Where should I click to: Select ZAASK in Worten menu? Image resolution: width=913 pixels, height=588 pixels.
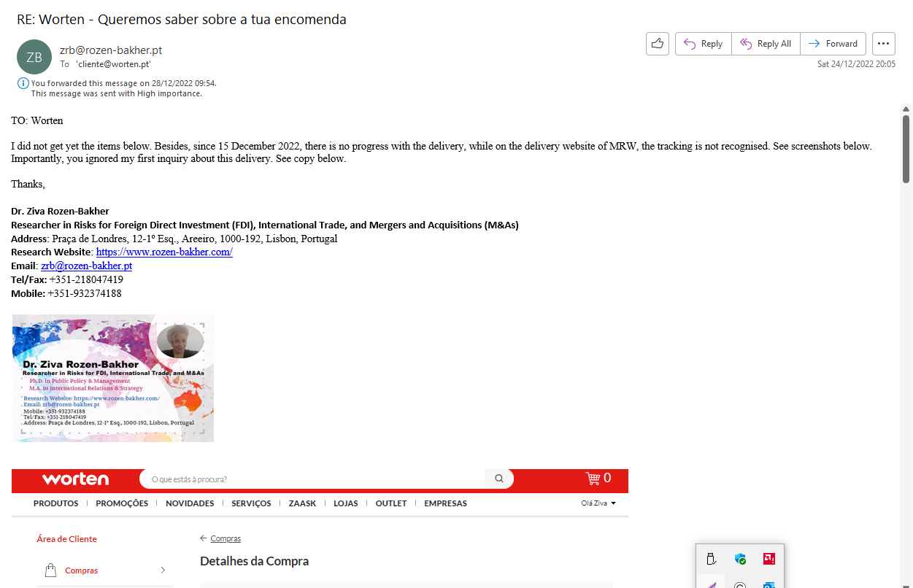(x=302, y=503)
